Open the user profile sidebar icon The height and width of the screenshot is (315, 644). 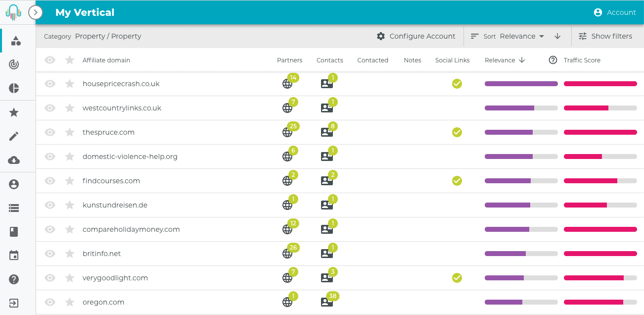(x=14, y=184)
